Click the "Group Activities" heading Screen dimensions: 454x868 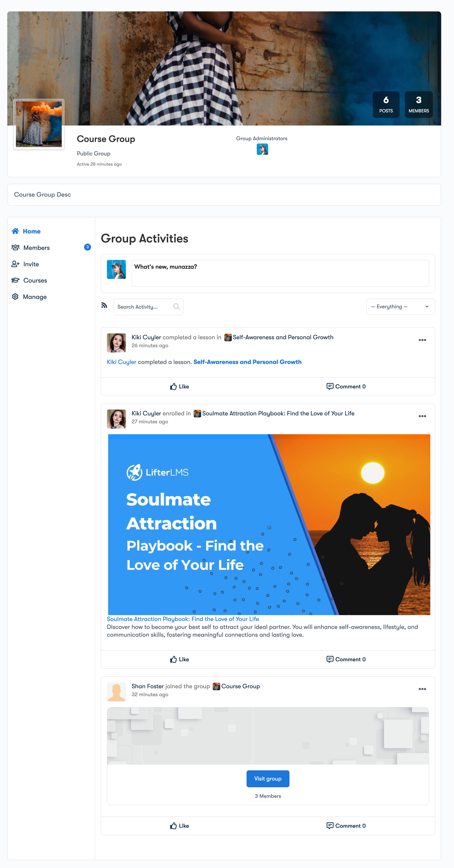click(144, 239)
